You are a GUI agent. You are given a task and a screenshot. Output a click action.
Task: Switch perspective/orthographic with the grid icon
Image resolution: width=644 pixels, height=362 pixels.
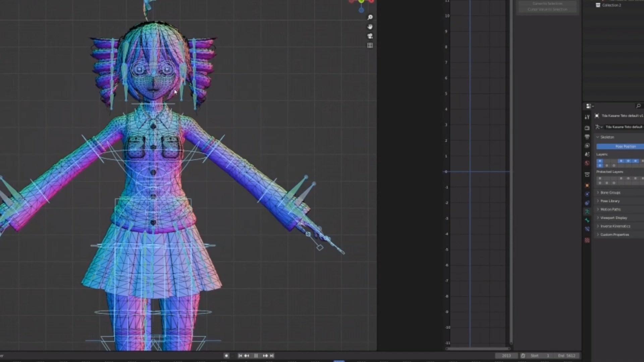coord(370,45)
